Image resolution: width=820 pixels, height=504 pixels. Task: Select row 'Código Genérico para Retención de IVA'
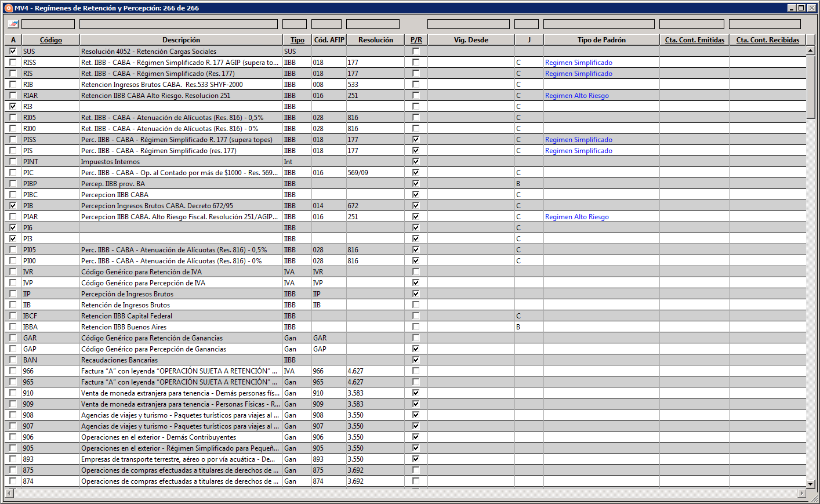(x=405, y=271)
